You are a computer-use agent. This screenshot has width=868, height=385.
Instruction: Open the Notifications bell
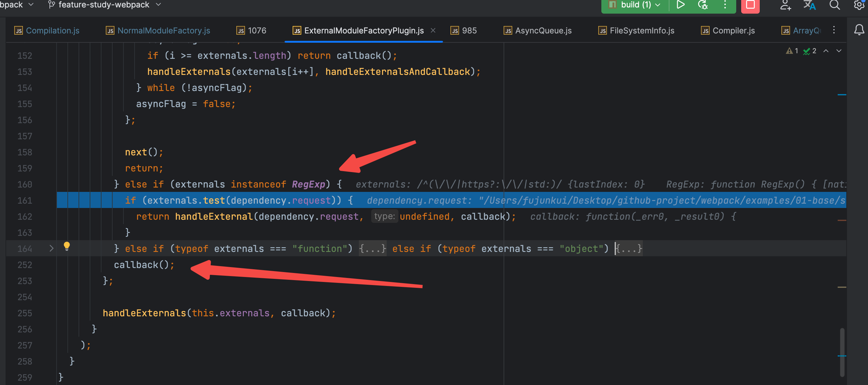(859, 30)
